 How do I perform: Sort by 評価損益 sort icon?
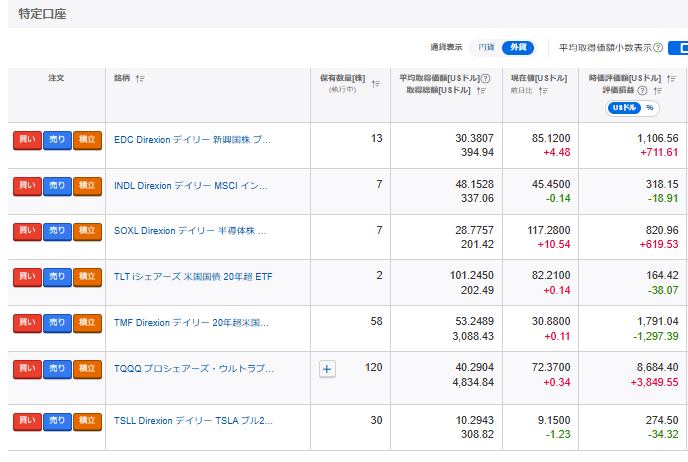657,91
